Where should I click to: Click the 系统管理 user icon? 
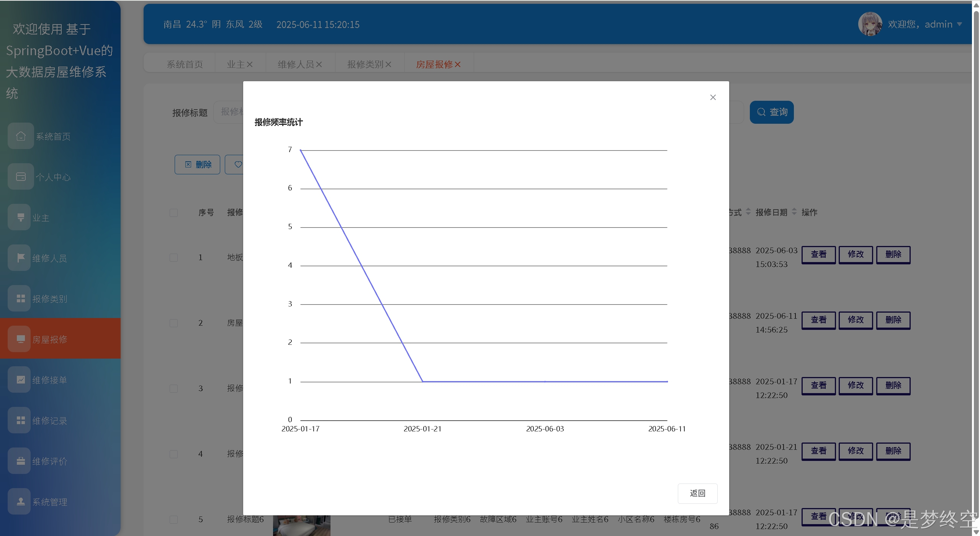click(21, 502)
